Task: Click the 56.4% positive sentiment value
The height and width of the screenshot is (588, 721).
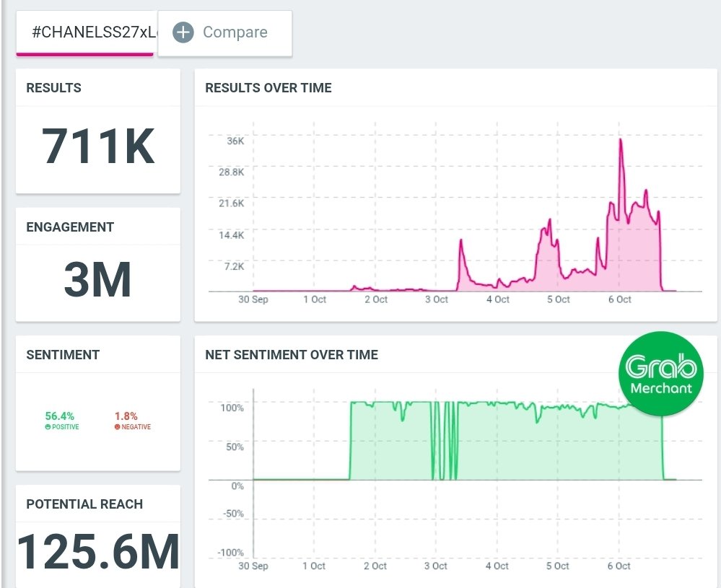Action: click(x=60, y=416)
